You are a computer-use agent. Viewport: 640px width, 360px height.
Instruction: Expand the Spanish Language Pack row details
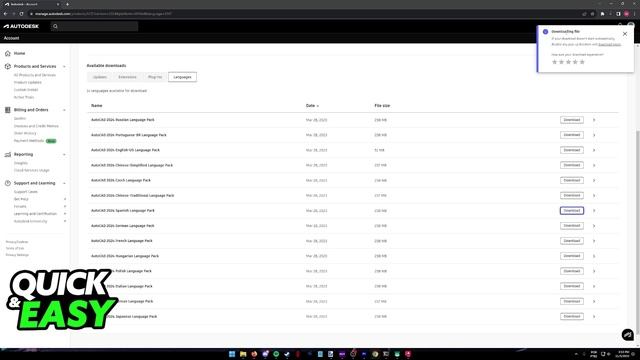594,211
